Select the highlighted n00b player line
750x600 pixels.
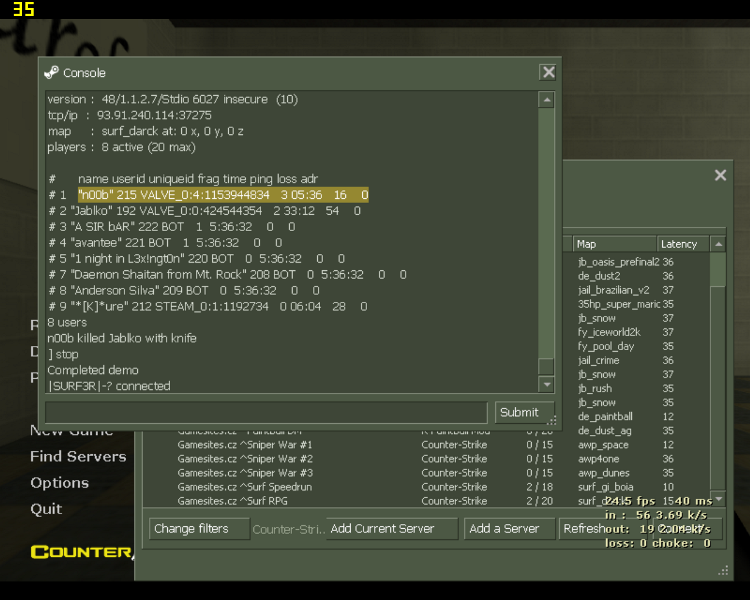click(223, 195)
